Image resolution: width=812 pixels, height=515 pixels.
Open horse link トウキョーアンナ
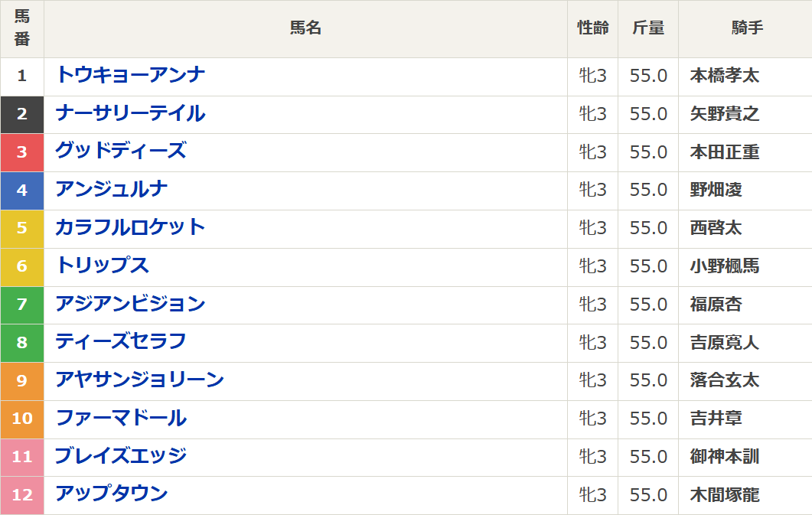(x=130, y=75)
